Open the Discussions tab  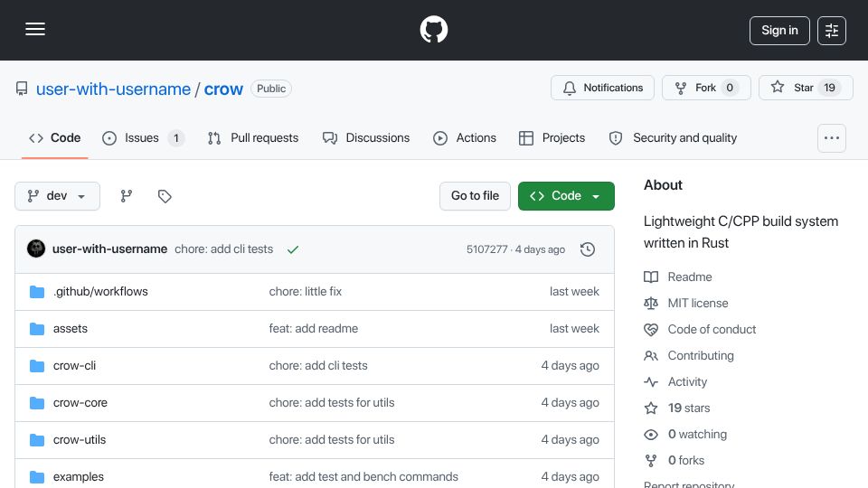tap(366, 137)
